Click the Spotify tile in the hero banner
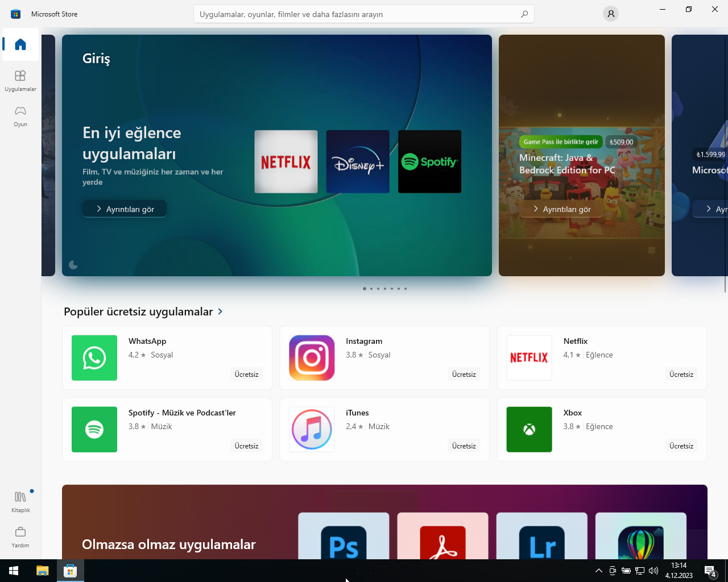The width and height of the screenshot is (728, 582). [x=429, y=161]
